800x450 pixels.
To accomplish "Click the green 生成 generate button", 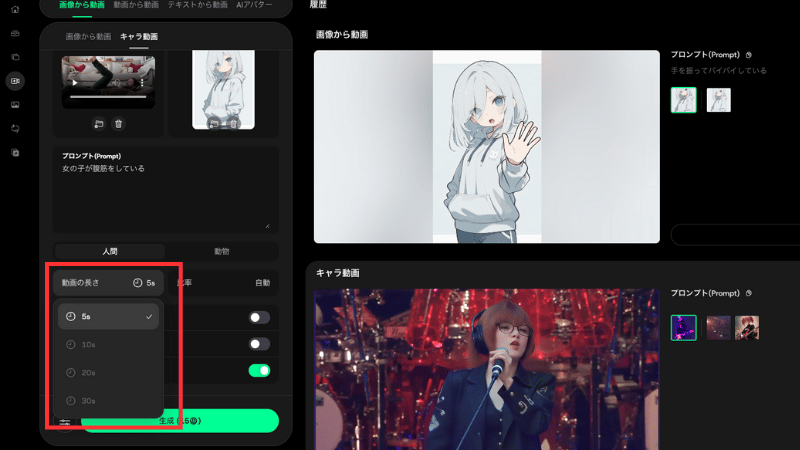I will (x=179, y=421).
